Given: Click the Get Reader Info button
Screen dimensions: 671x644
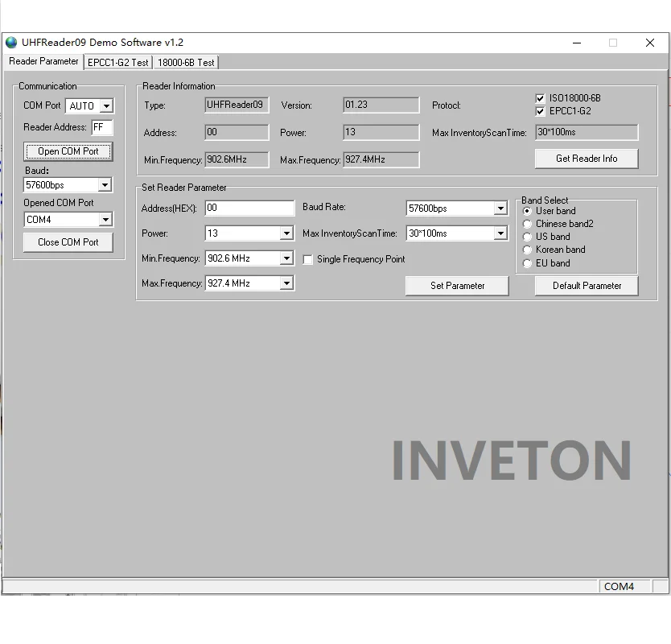Looking at the screenshot, I should 587,159.
